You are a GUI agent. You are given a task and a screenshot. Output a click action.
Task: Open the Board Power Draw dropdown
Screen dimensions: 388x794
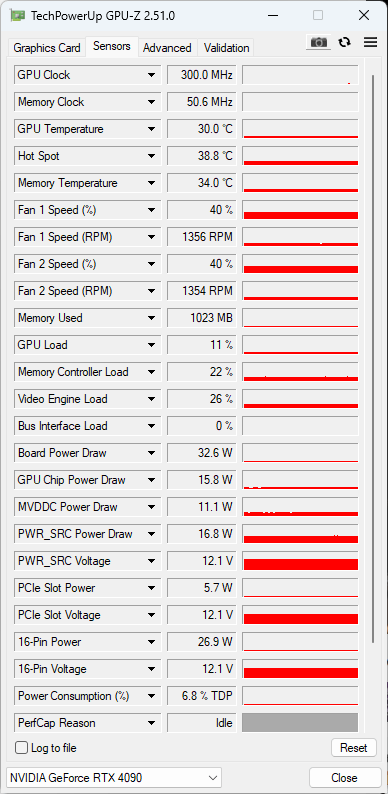[x=151, y=453]
